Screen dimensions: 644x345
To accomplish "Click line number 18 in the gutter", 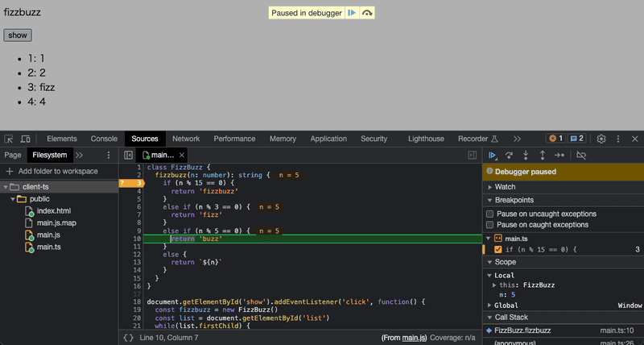I will [137, 301].
